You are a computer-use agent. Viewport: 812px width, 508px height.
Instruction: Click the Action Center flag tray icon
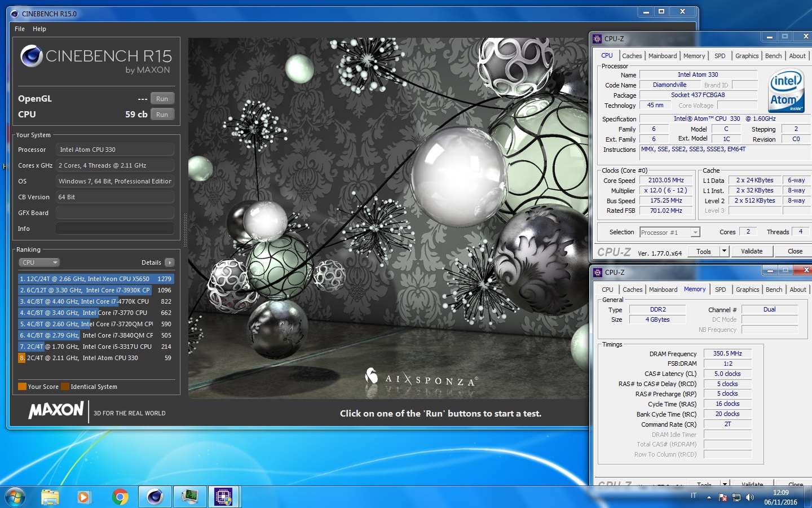(x=723, y=497)
